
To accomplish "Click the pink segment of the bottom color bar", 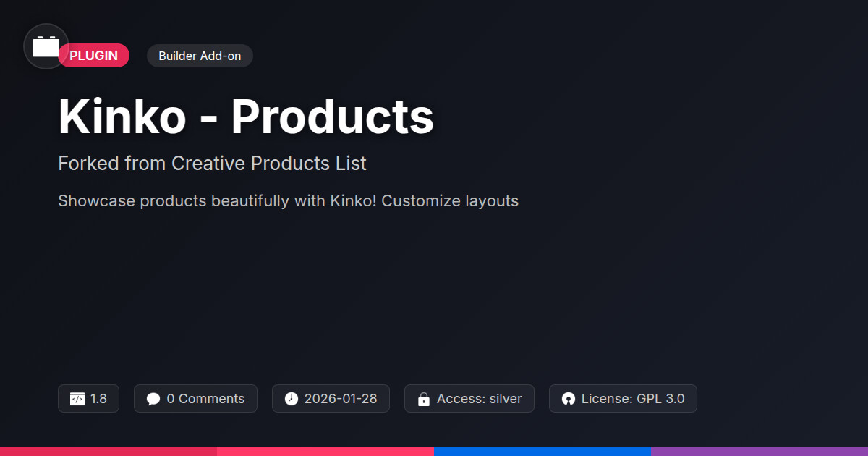I will click(x=325, y=451).
